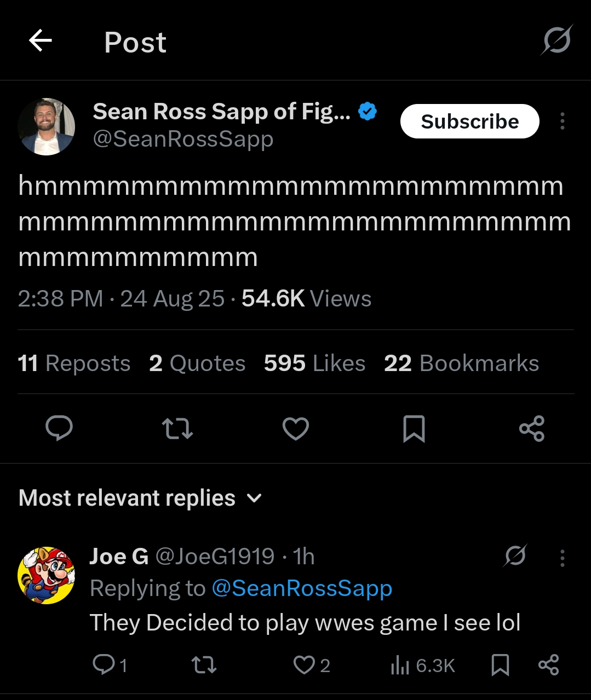View the 11 Reposts list
Image resolution: width=591 pixels, height=700 pixels.
pos(74,363)
